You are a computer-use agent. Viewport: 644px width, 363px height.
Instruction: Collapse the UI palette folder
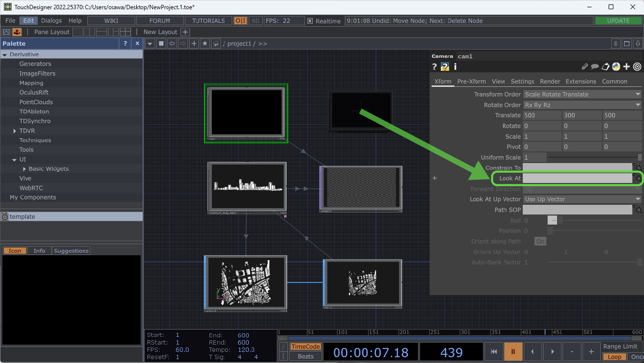tap(15, 160)
